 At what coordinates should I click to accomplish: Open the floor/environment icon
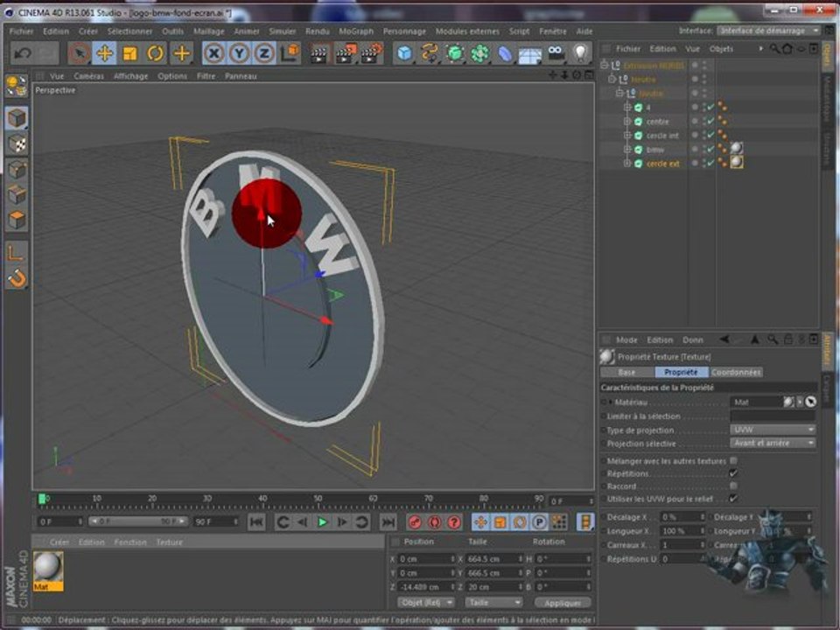[x=530, y=53]
